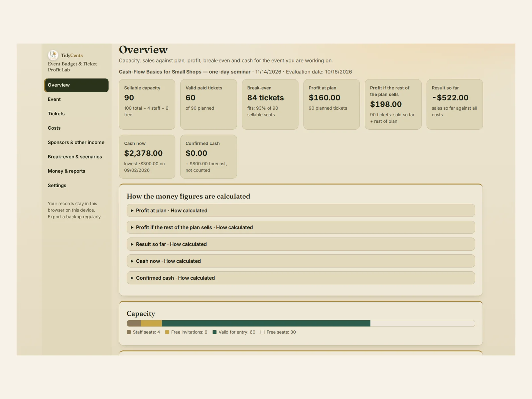
Task: Expand Confirmed cash calculation details
Action: click(x=301, y=278)
